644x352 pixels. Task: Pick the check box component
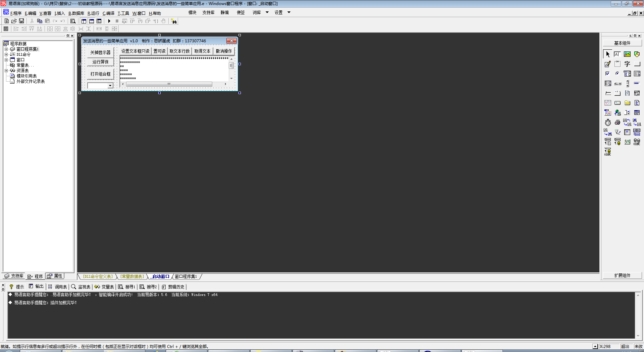tap(608, 74)
